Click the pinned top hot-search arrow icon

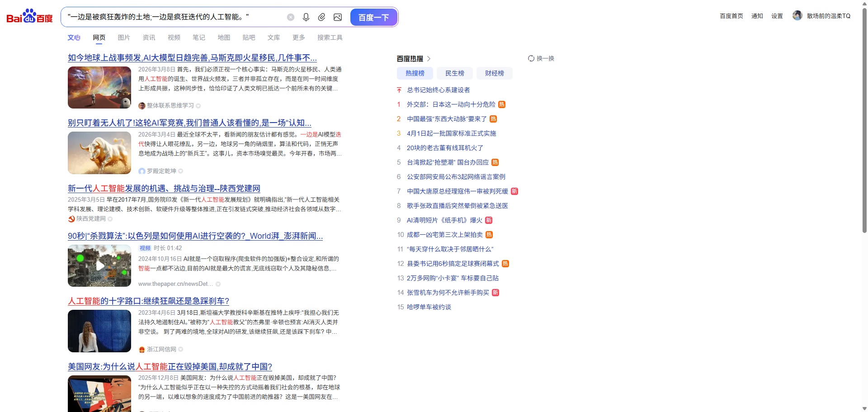(399, 90)
